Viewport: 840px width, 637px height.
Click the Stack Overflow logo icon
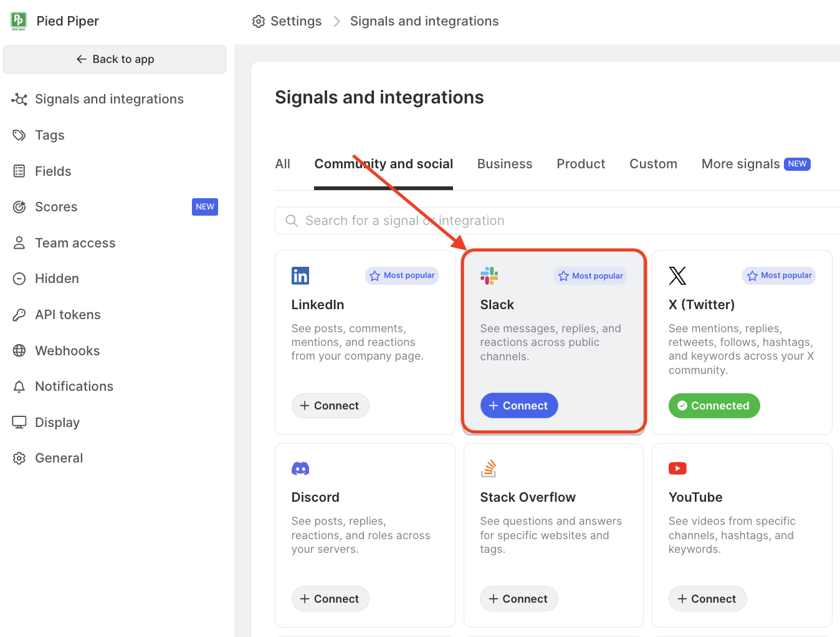tap(489, 469)
